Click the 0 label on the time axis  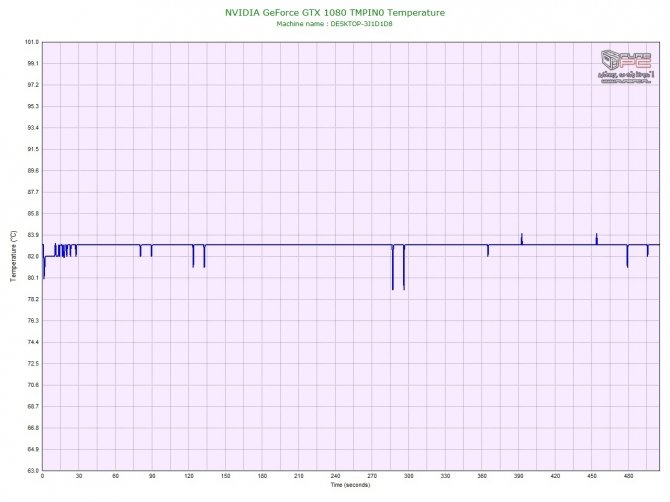click(42, 476)
